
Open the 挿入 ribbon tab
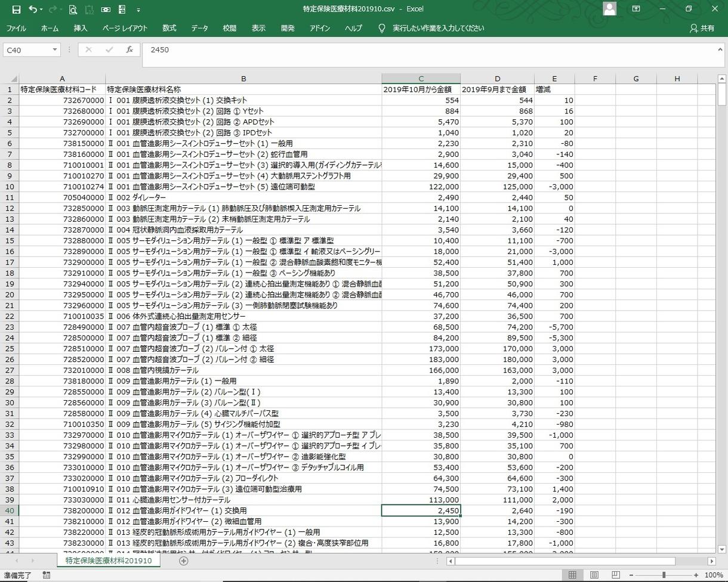[x=81, y=28]
